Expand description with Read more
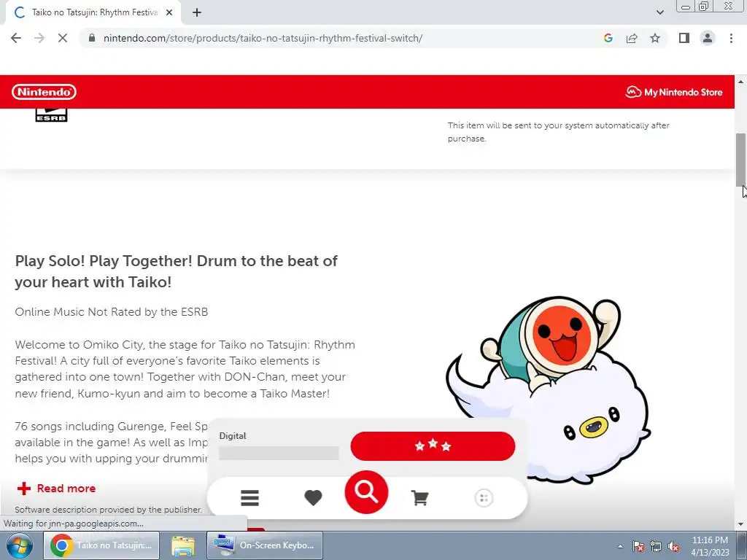The width and height of the screenshot is (747, 560). click(x=56, y=488)
